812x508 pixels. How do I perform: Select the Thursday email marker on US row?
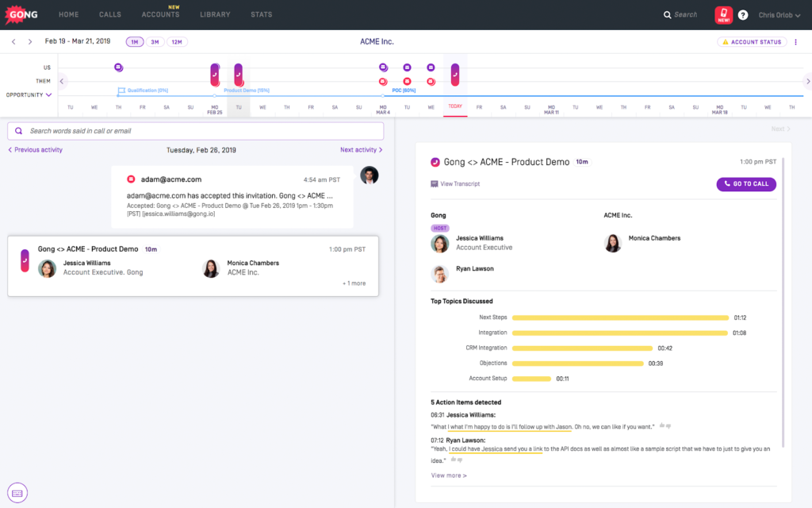pos(118,67)
